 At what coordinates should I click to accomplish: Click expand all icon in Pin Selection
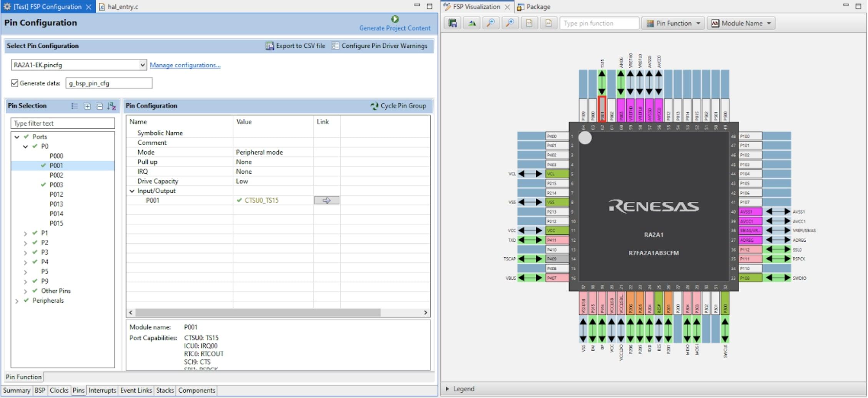click(x=87, y=106)
